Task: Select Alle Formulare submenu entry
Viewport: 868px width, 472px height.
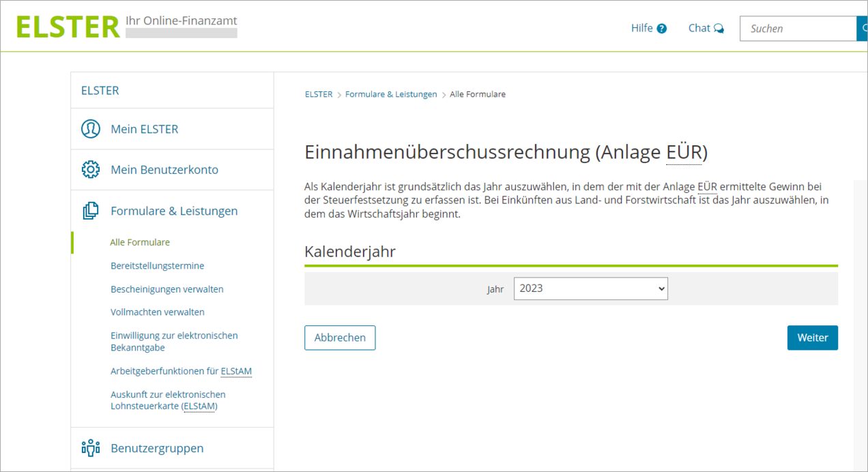Action: pyautogui.click(x=140, y=242)
